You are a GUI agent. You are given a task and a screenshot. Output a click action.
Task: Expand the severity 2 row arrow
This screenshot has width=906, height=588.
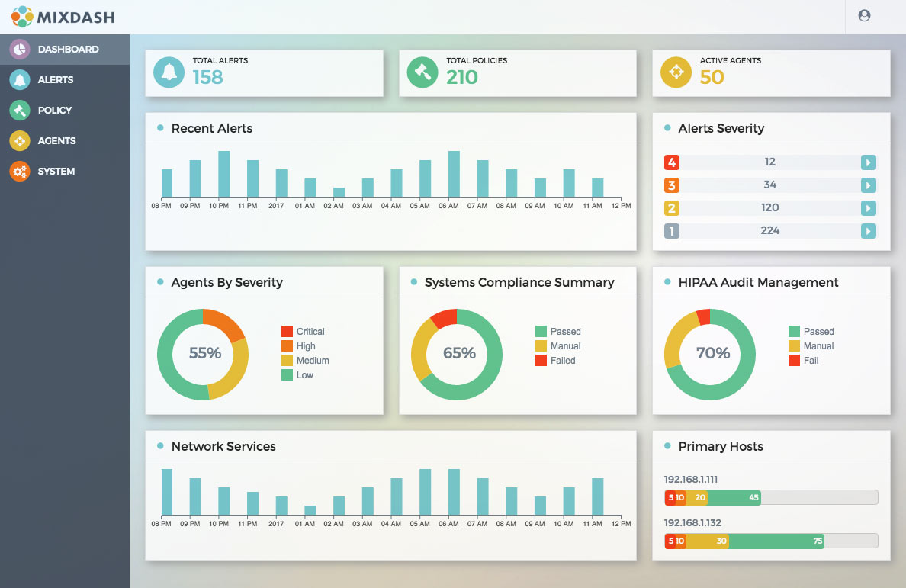tap(869, 208)
